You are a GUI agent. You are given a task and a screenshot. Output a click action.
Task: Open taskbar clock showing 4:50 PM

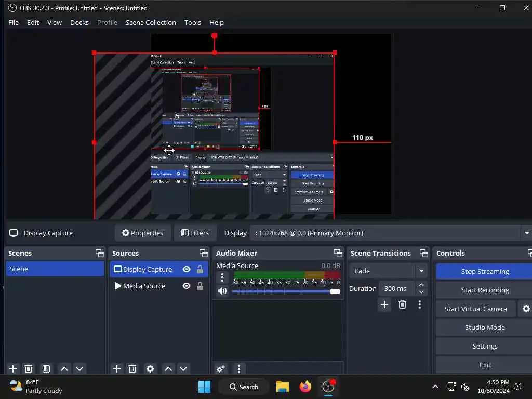(494, 387)
